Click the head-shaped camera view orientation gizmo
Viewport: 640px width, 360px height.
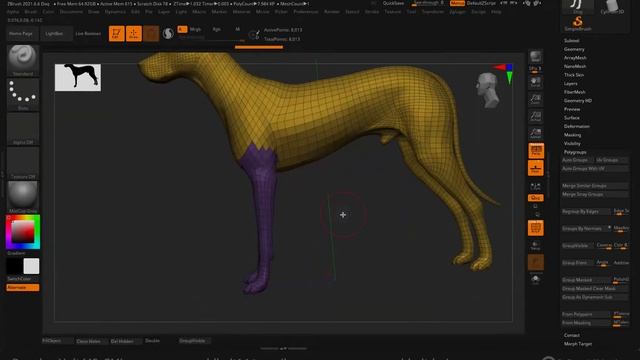coord(488,90)
